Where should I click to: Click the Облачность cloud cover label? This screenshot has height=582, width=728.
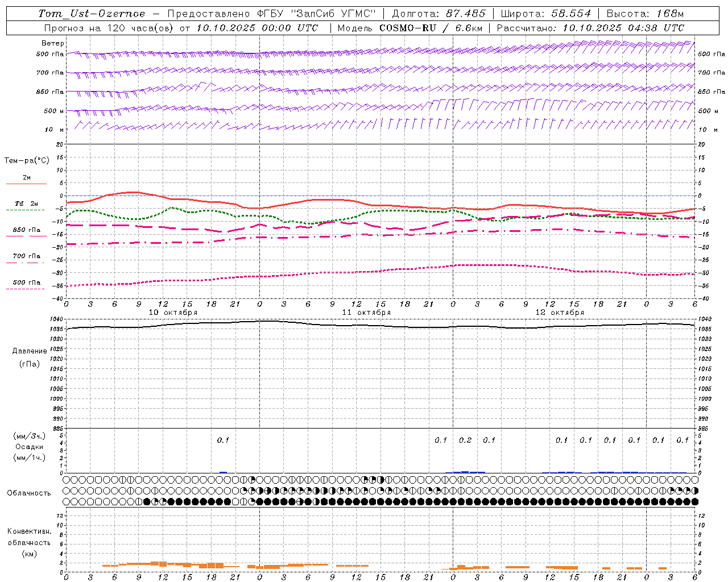[x=29, y=493]
